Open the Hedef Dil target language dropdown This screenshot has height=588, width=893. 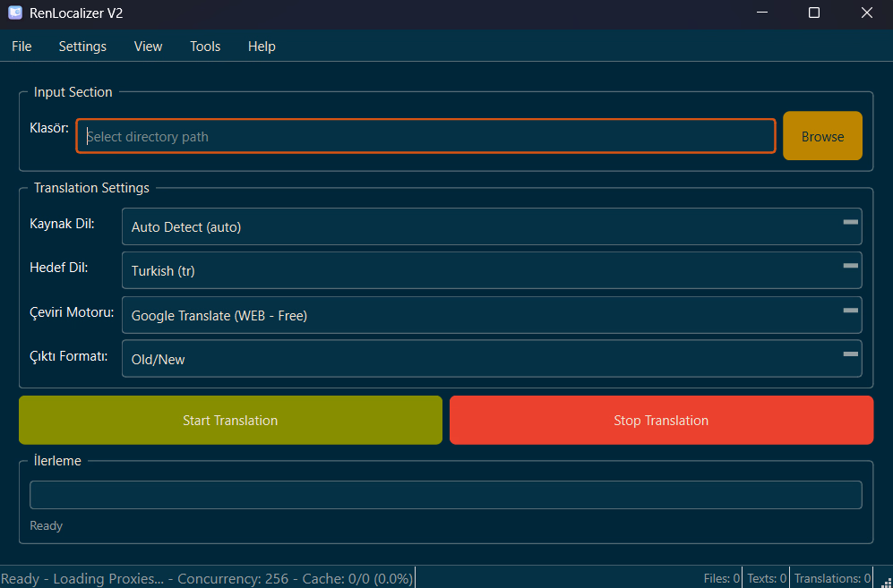pos(491,270)
